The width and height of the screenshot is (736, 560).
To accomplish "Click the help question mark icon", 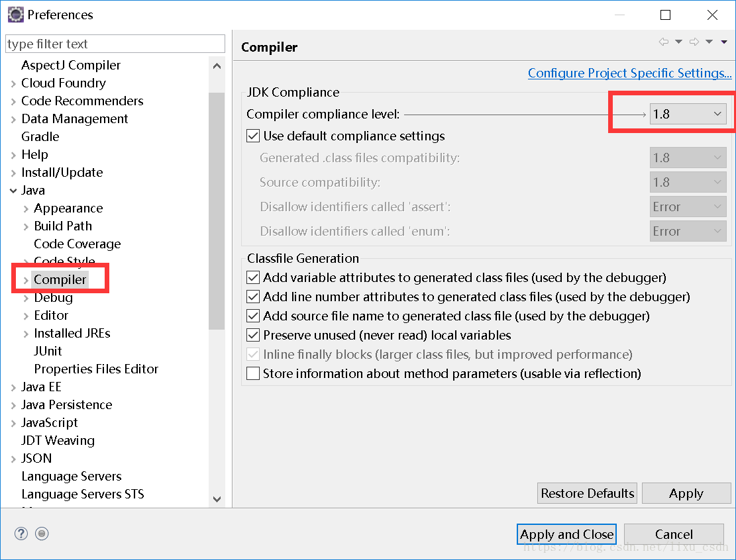I will 21,534.
